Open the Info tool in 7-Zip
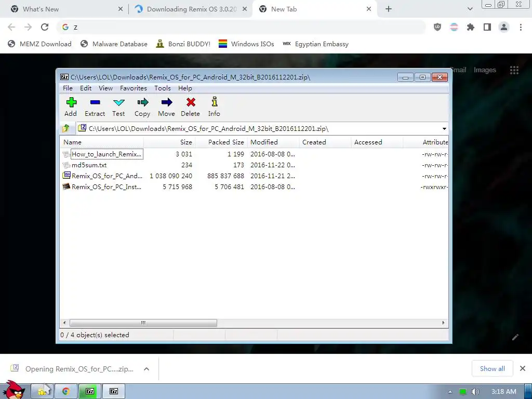 pyautogui.click(x=214, y=107)
